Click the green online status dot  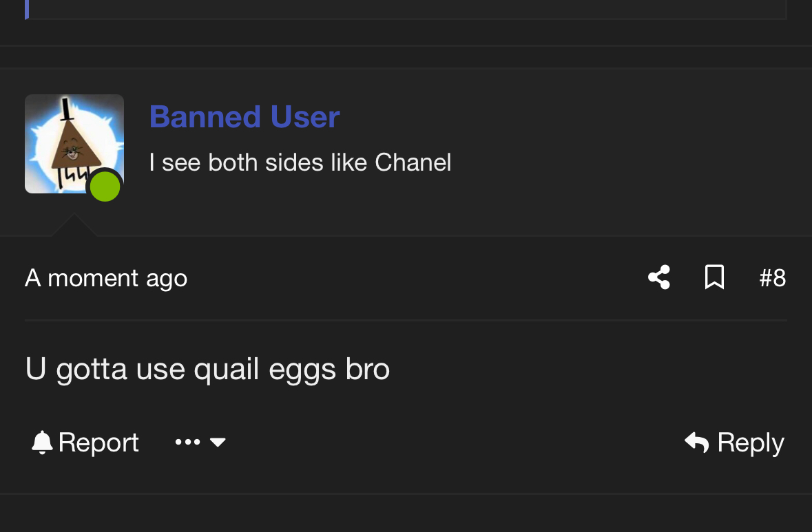(105, 187)
